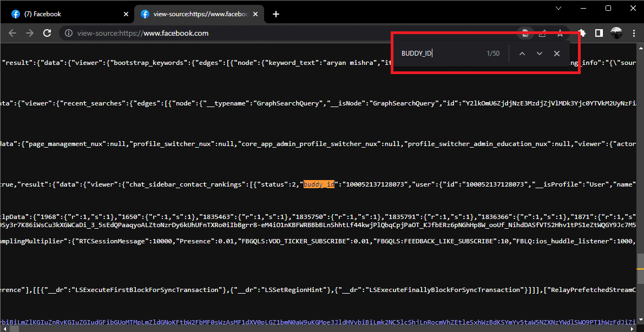
Task: Close the find bar
Action: pyautogui.click(x=557, y=54)
